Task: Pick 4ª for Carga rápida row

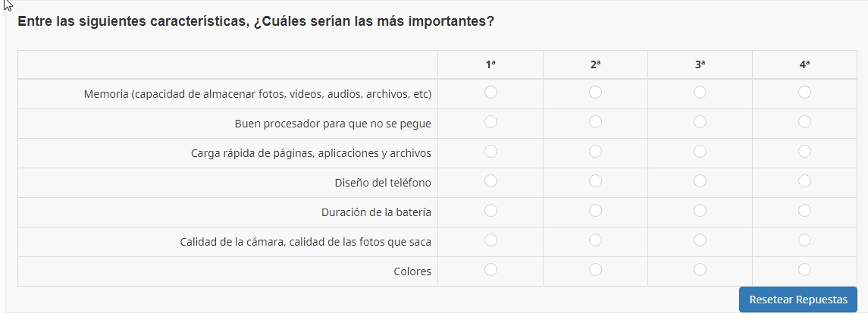Action: pyautogui.click(x=804, y=152)
